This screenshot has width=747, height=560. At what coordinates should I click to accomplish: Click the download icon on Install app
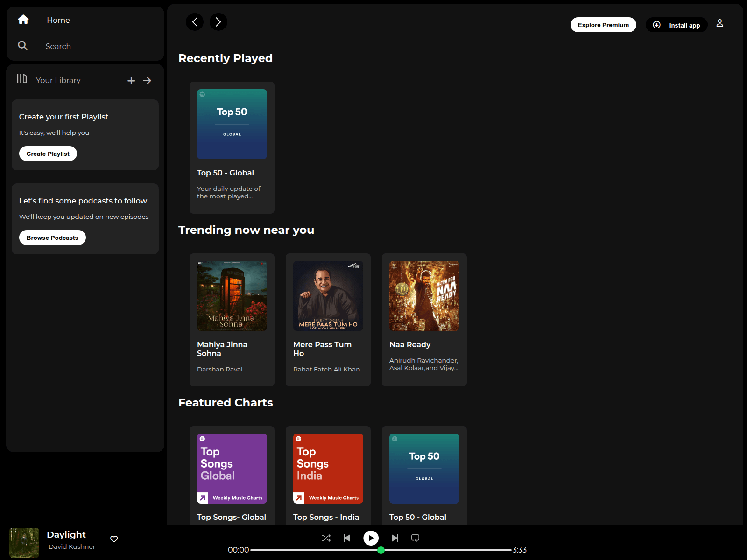click(656, 25)
